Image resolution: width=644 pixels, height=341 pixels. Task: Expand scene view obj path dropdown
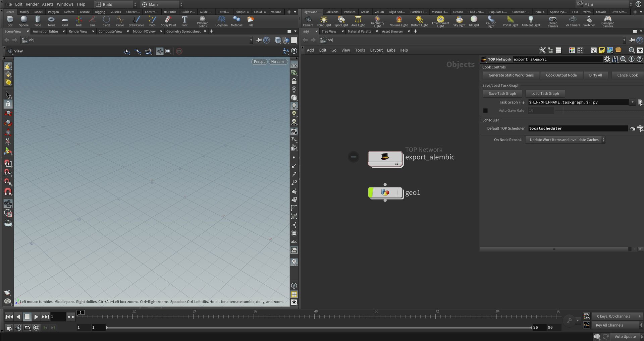tap(251, 40)
